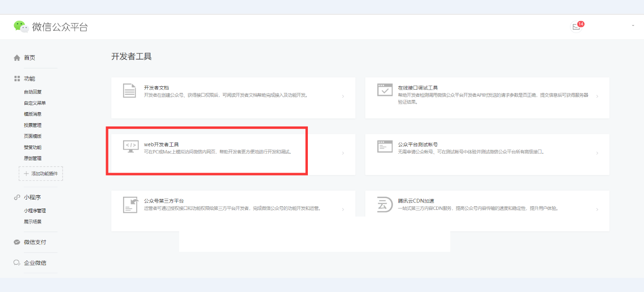Click the home icon beside 首页
The height and width of the screenshot is (292, 644).
[17, 58]
